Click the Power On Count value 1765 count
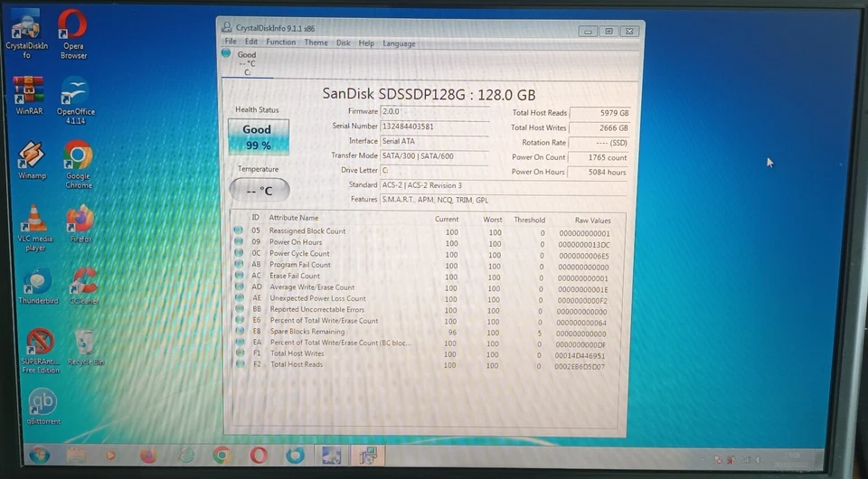This screenshot has height=479, width=868. [599, 157]
